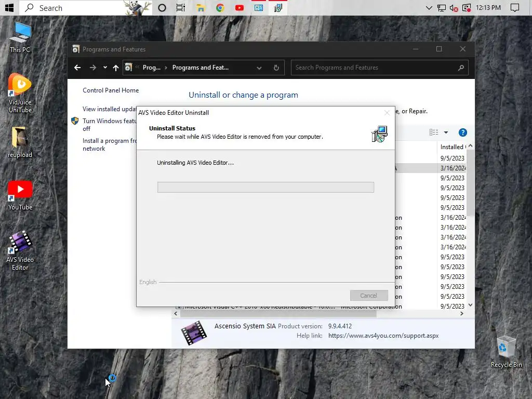Click the 'Programs and Feat...' breadcrumb
Screen dimensions: 532x399
200,68
